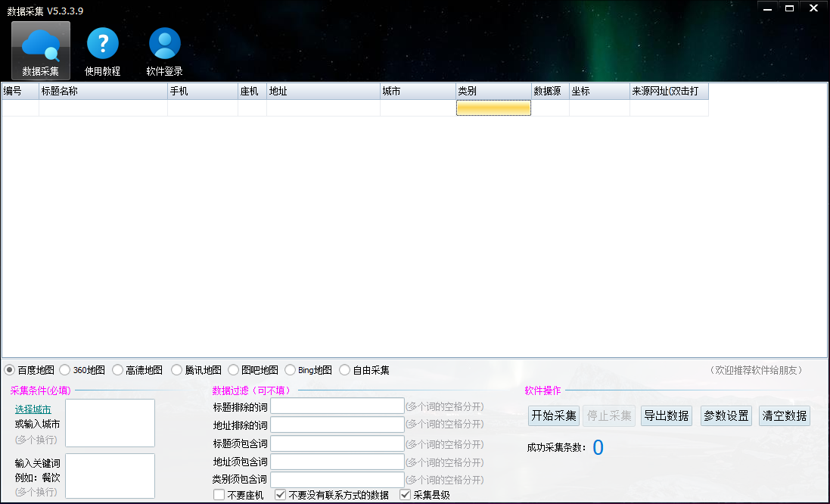Image resolution: width=830 pixels, height=504 pixels.
Task: Click the 类别 column header
Action: click(x=494, y=91)
